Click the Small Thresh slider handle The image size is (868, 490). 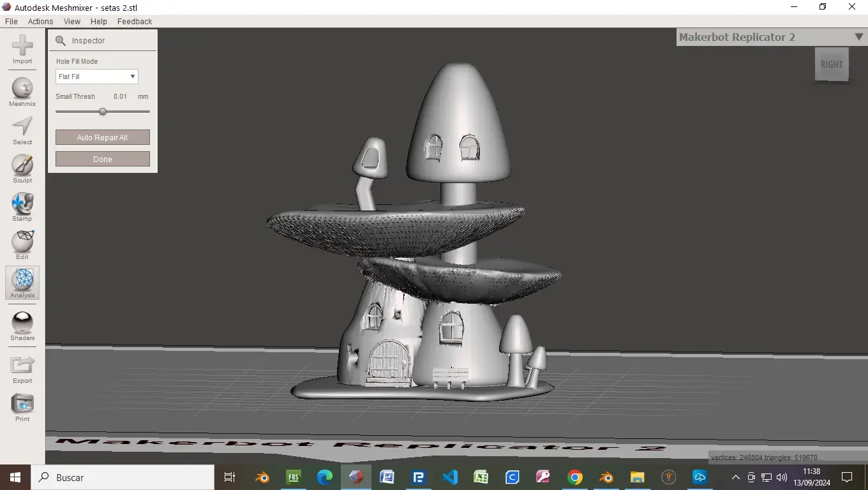tap(102, 112)
